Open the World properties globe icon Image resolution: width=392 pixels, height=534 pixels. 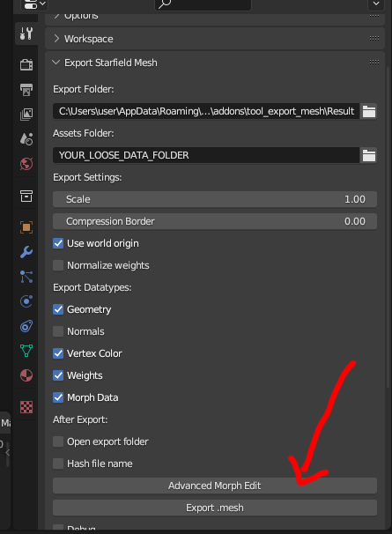[26, 164]
